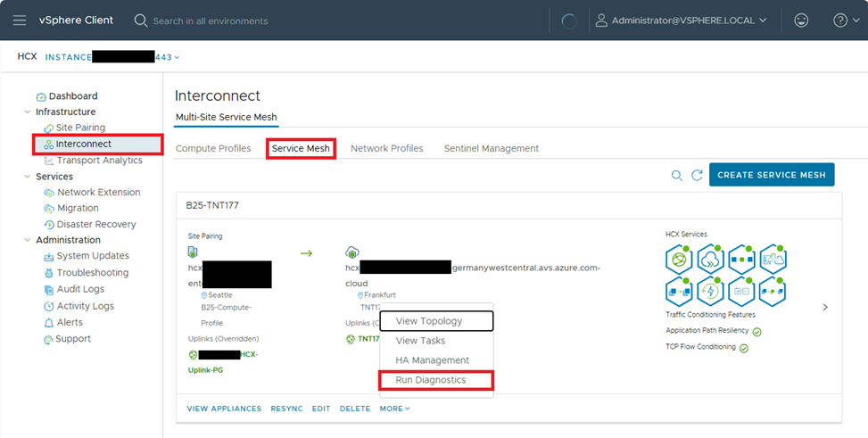Viewport: 868px width, 438px height.
Task: Open the hamburger navigation menu
Action: (x=20, y=21)
